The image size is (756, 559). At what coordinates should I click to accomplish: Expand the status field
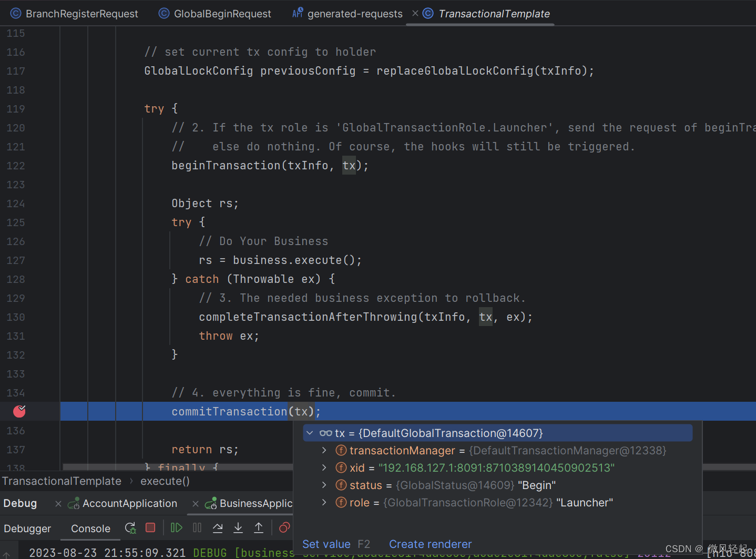[x=324, y=485]
